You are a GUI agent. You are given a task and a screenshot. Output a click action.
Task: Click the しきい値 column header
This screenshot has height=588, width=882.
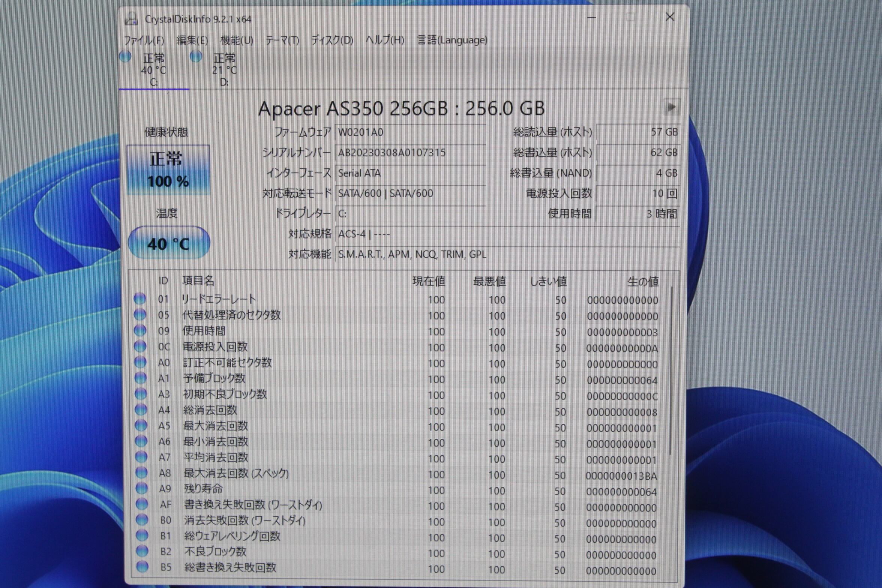click(x=548, y=281)
